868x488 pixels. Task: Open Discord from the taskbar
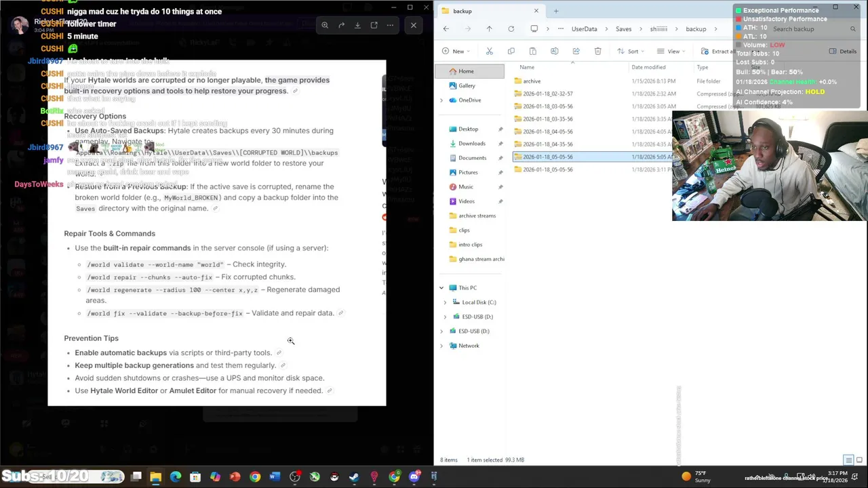coord(414,477)
